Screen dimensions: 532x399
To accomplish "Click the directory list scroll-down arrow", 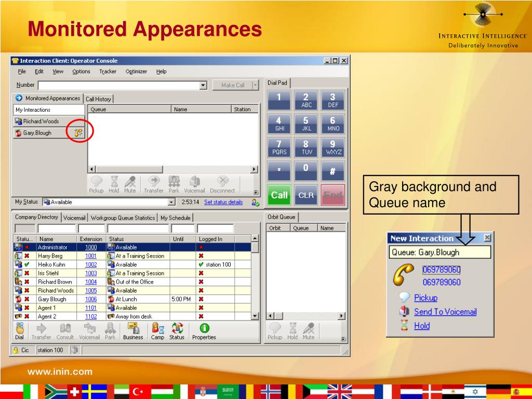I will coord(256,316).
